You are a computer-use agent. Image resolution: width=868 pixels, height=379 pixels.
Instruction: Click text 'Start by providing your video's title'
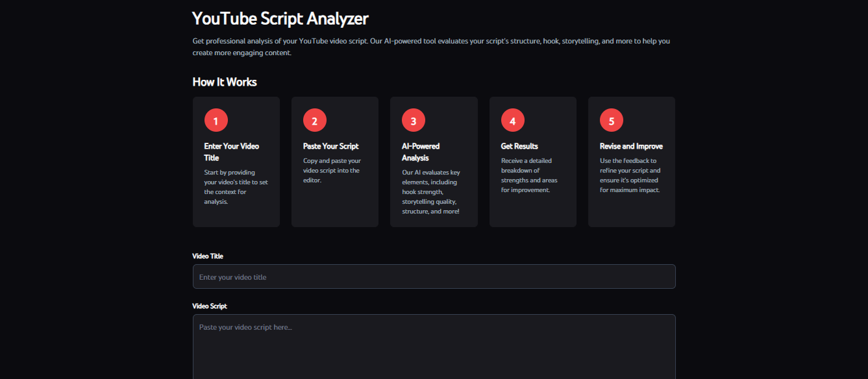236,187
